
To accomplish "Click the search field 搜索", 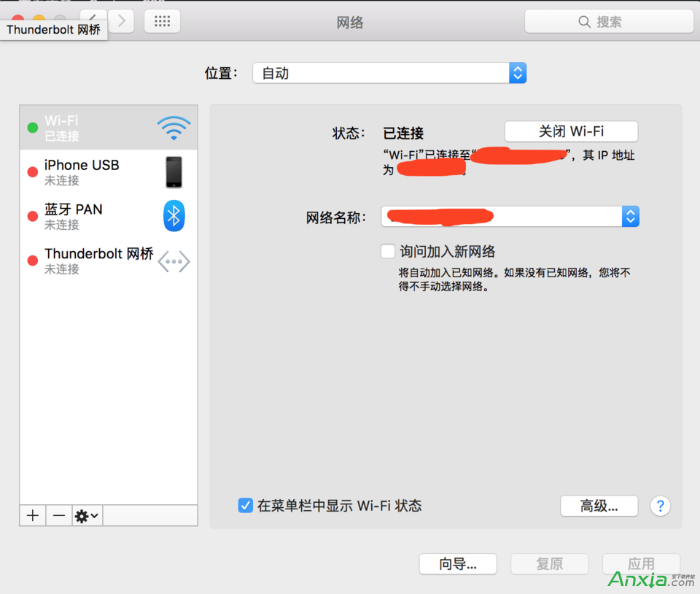I will [x=609, y=21].
